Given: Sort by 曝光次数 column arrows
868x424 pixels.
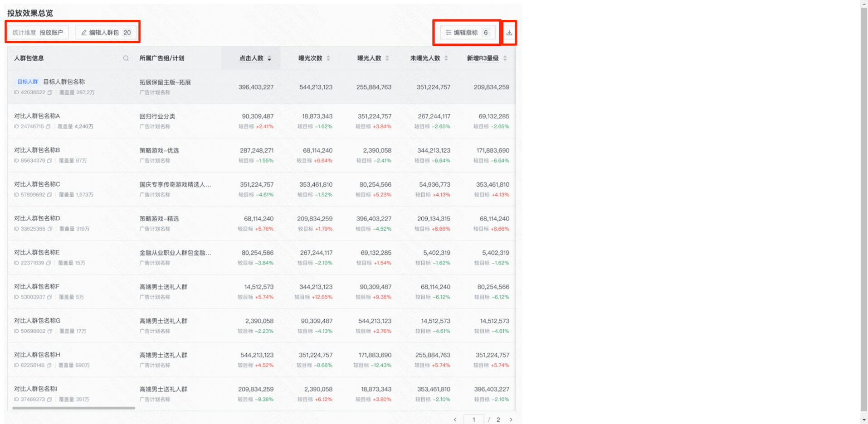Looking at the screenshot, I should coord(328,58).
